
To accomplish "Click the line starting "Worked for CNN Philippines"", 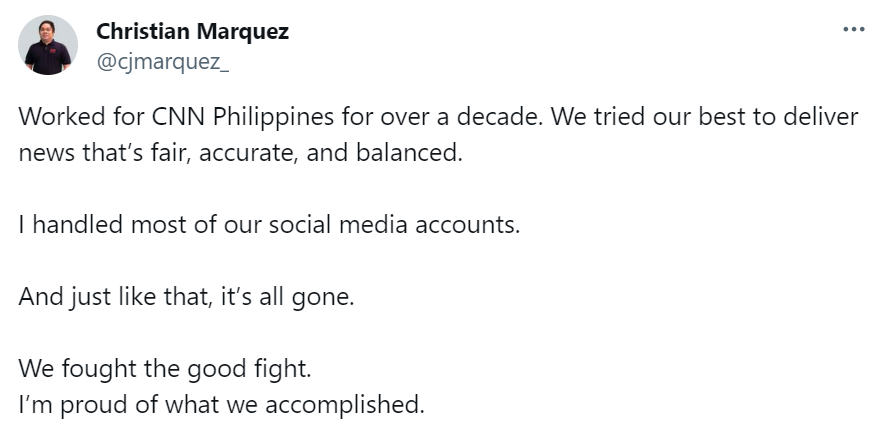I will tap(438, 117).
